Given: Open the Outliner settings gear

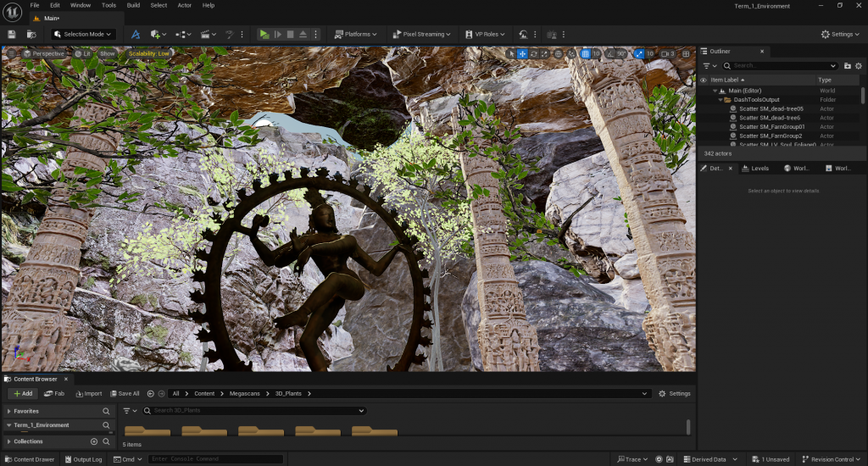Looking at the screenshot, I should point(859,66).
